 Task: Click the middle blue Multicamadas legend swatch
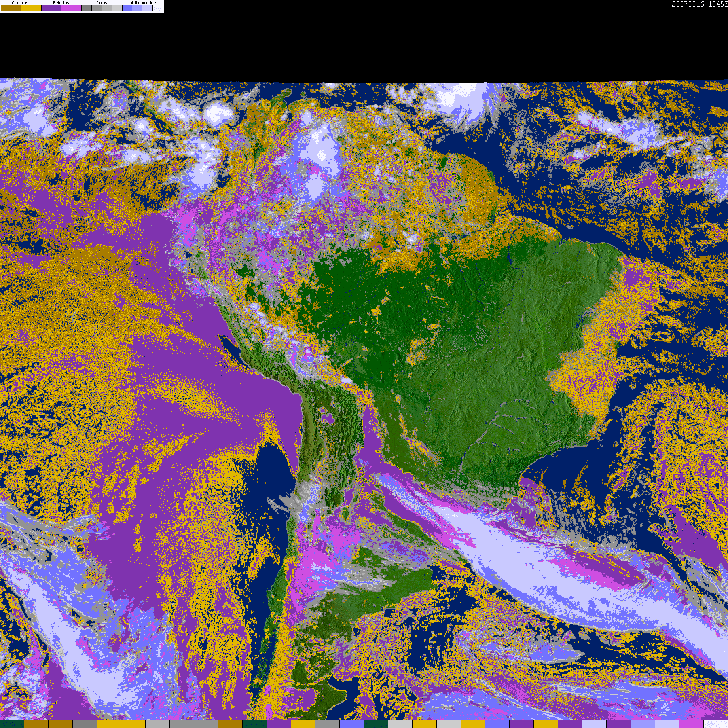click(137, 8)
